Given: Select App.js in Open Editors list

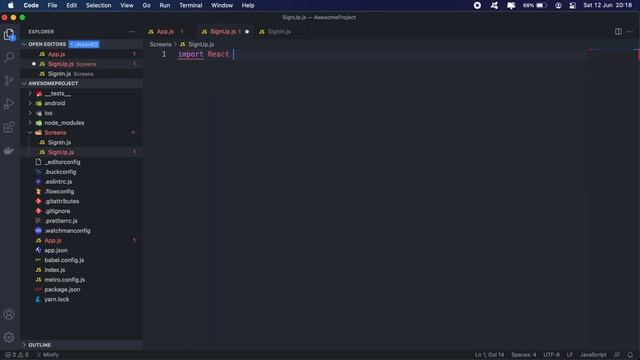Looking at the screenshot, I should click(56, 54).
